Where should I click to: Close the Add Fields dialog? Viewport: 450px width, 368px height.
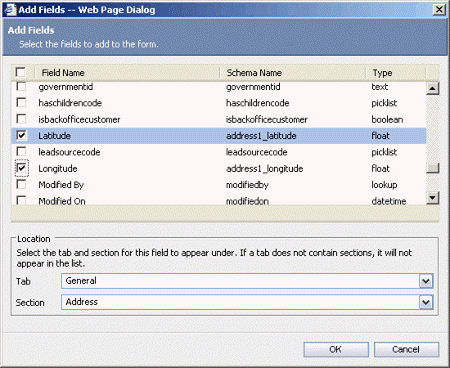439,9
